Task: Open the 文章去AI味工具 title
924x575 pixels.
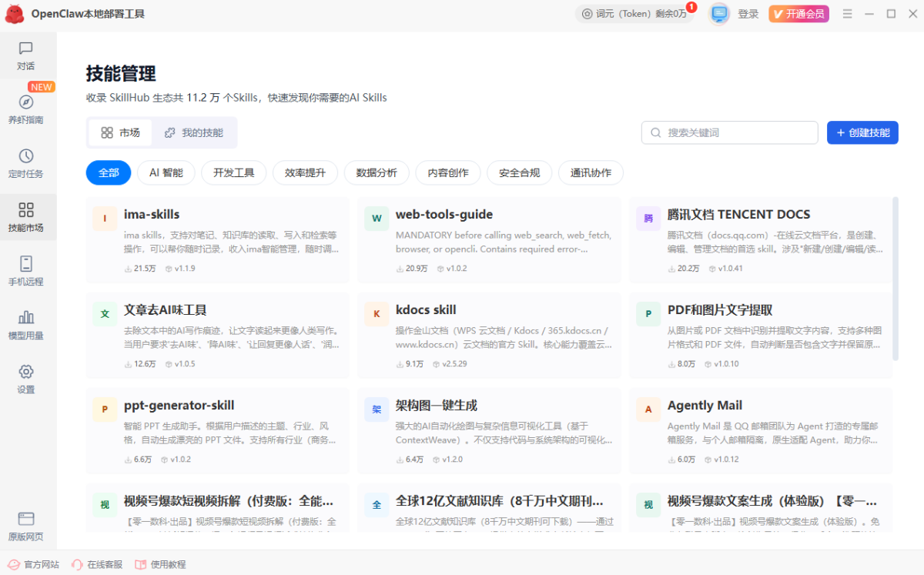Action: (166, 310)
